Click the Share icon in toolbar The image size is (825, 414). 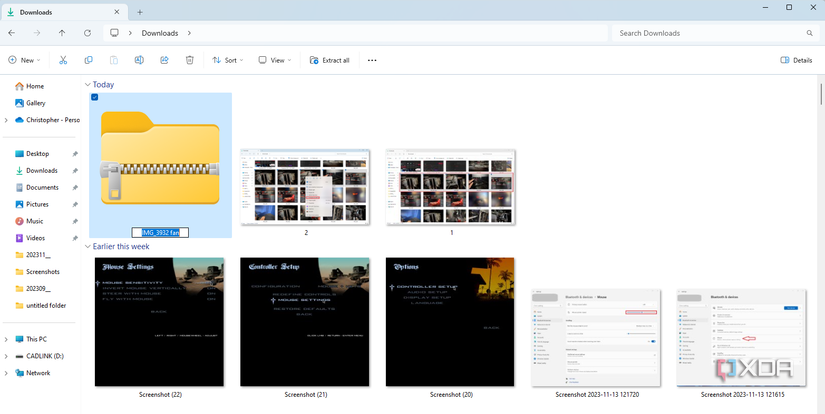[164, 60]
